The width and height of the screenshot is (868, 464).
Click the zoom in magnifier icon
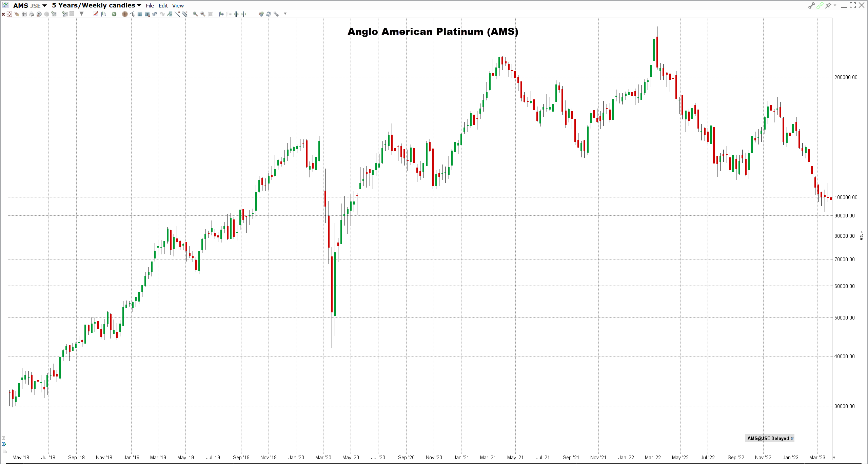click(x=195, y=14)
